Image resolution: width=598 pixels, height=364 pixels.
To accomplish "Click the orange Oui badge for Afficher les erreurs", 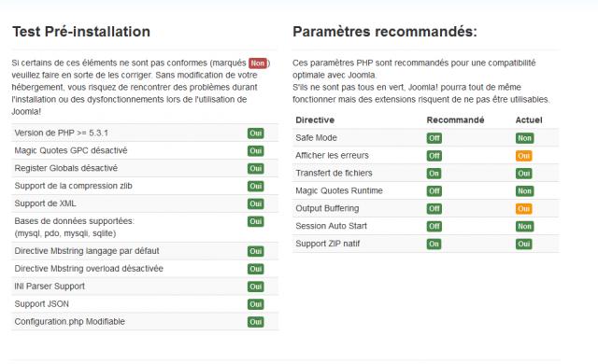I will 523,156.
